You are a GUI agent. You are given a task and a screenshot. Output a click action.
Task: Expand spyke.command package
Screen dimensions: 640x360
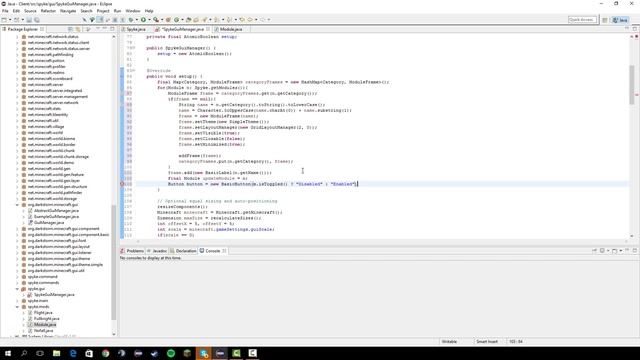click(x=18, y=277)
